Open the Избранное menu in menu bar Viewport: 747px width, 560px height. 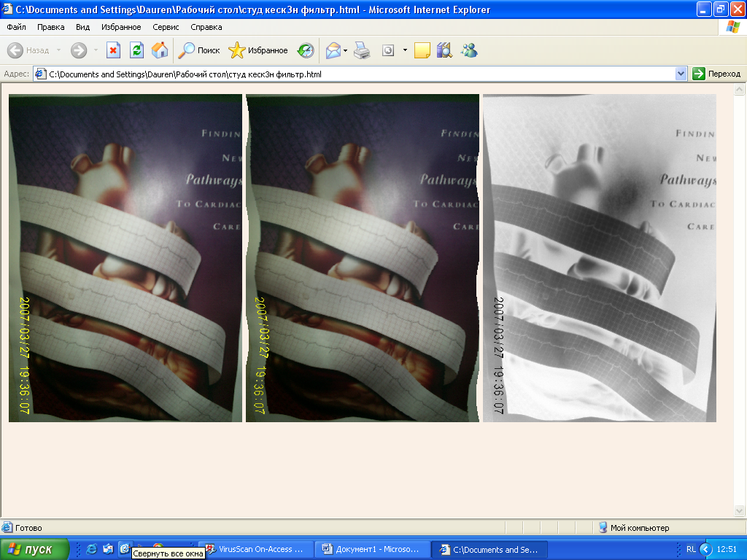click(x=121, y=27)
